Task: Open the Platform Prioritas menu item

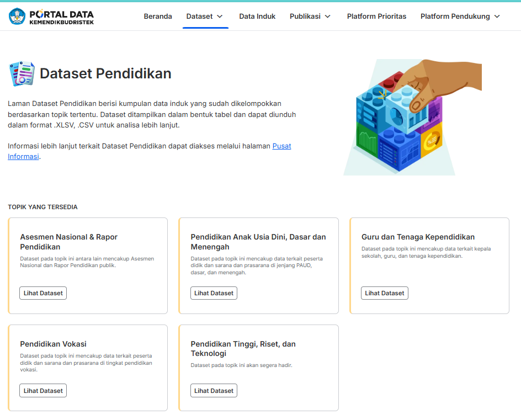Action: click(x=376, y=17)
